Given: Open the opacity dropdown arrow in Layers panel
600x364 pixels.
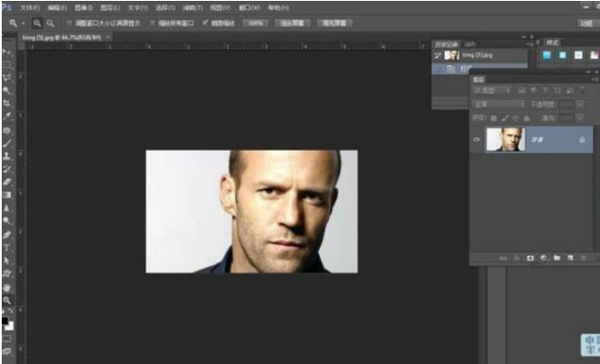Looking at the screenshot, I should pyautogui.click(x=580, y=104).
